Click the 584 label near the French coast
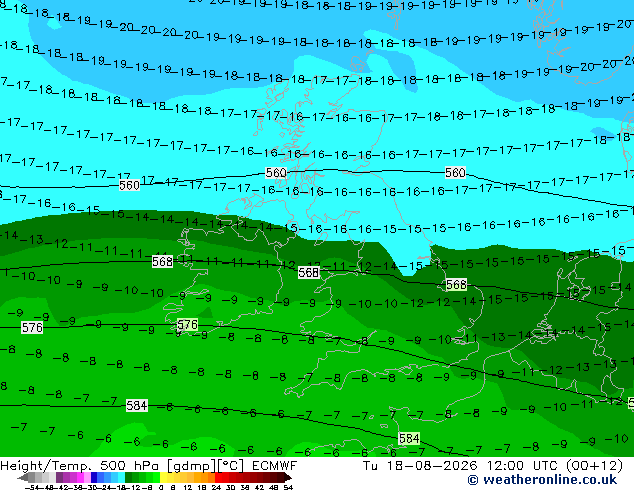The image size is (634, 490). click(409, 438)
